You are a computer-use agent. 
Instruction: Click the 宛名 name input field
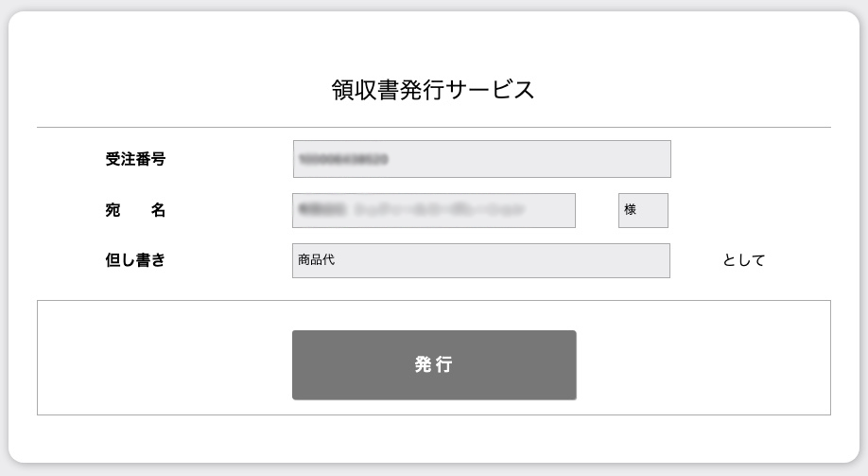434,210
